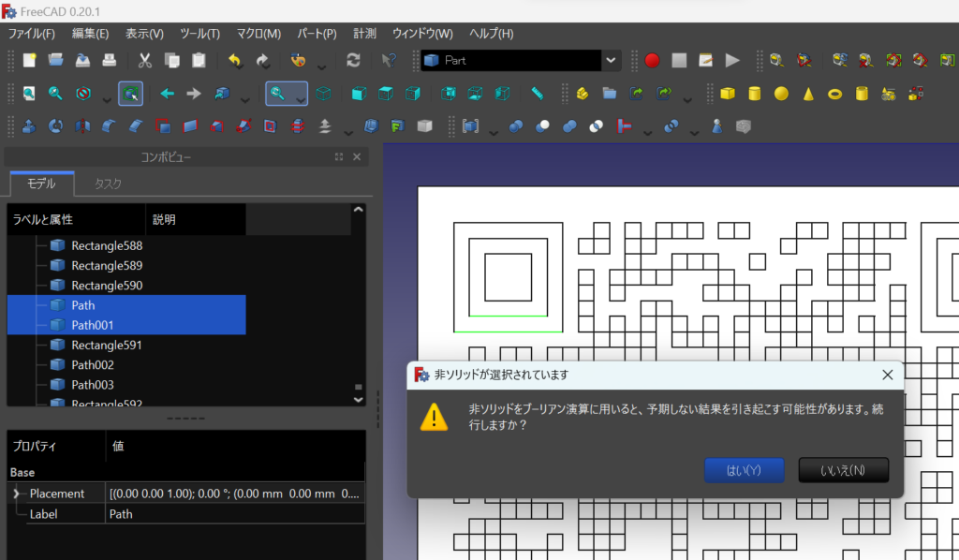959x560 pixels.
Task: Float the コンボビュー panel
Action: pyautogui.click(x=339, y=157)
